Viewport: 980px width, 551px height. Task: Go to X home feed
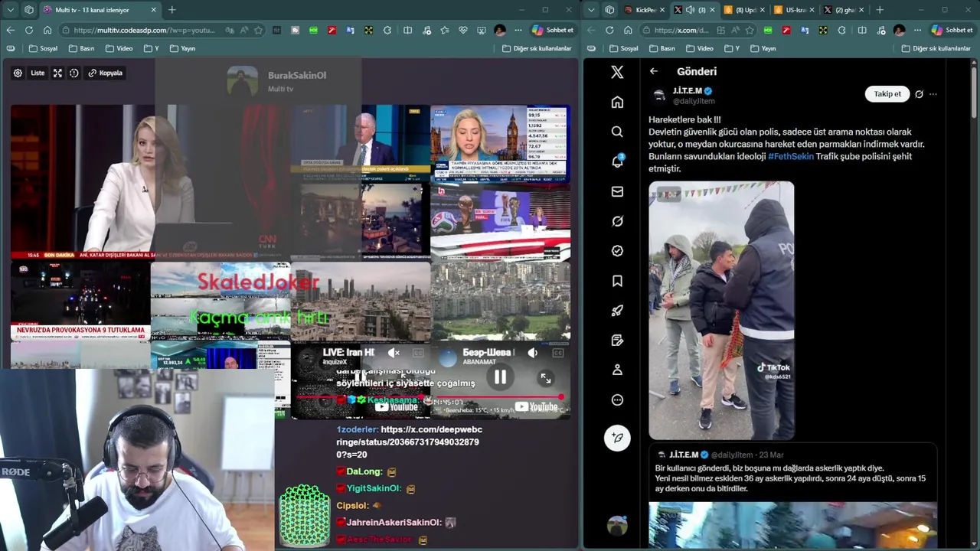617,102
